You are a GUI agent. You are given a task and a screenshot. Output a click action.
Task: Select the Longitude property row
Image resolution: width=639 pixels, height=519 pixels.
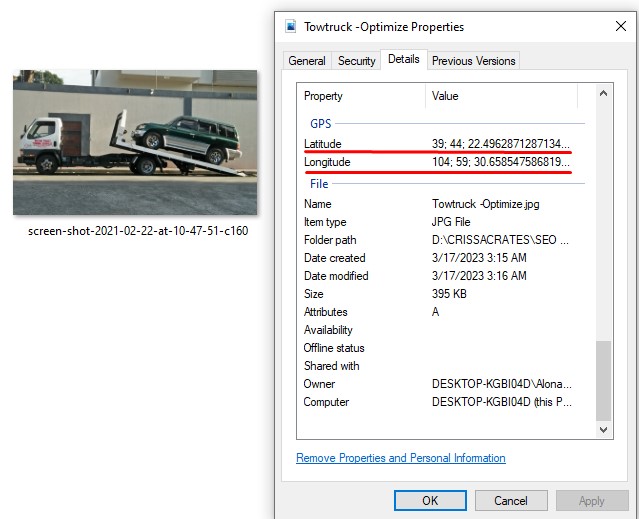(437, 162)
